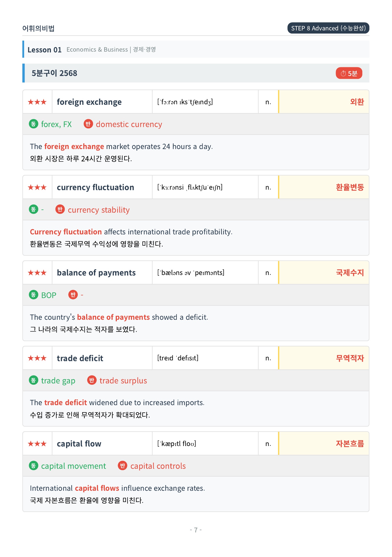
Task: Click the Lesson 01 heading
Action: pos(45,50)
